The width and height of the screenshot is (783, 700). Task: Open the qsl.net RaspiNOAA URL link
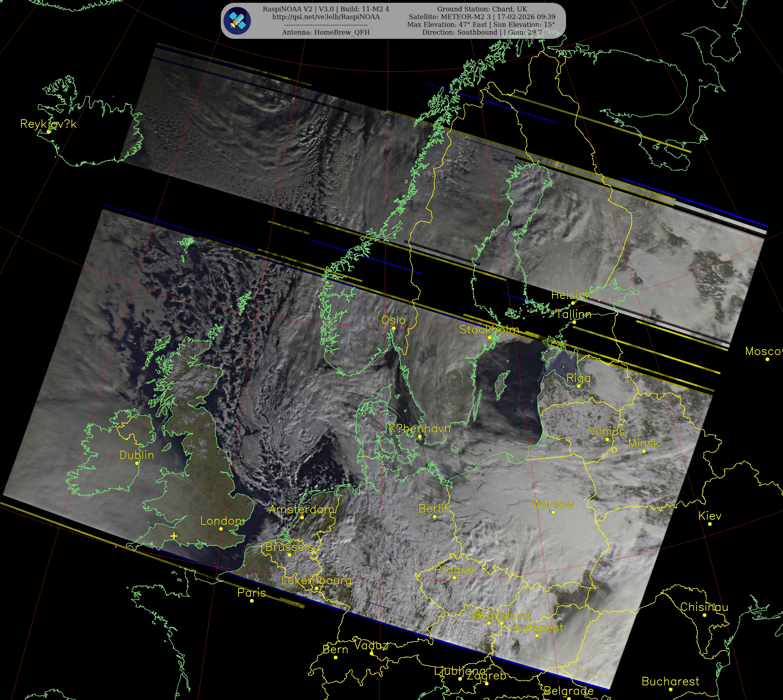tap(326, 17)
